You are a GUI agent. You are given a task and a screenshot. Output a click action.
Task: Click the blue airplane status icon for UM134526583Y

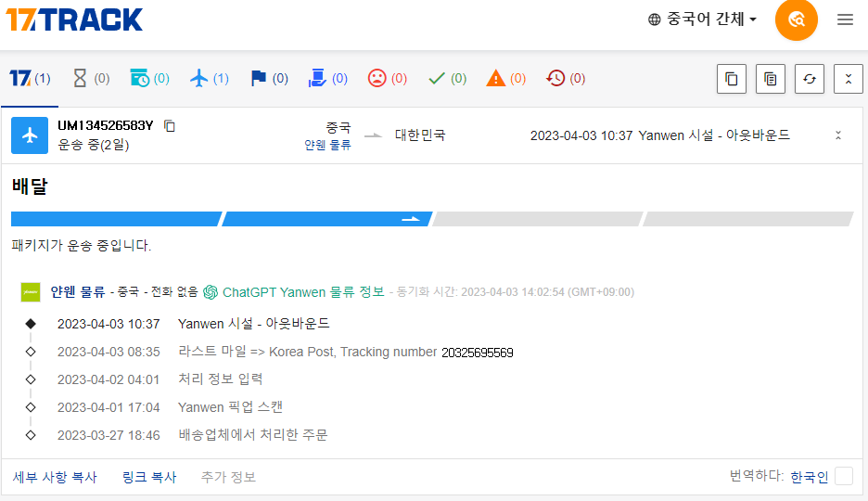pos(30,135)
